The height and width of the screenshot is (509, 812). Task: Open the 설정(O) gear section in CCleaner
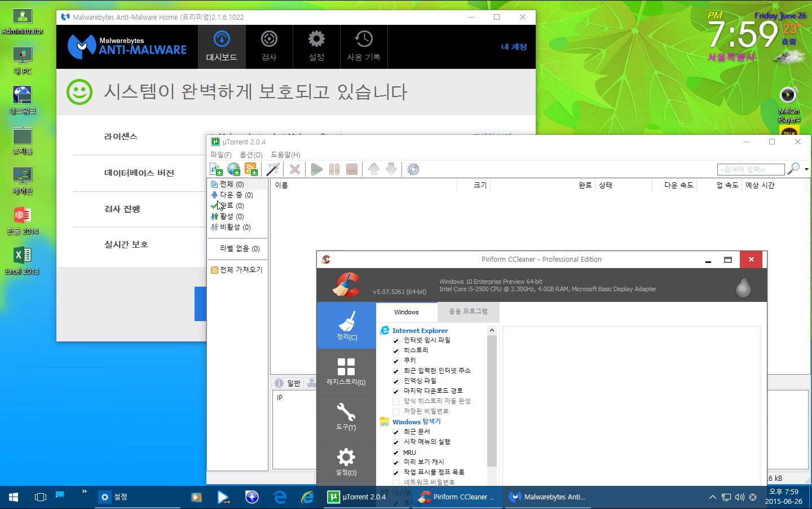click(346, 462)
